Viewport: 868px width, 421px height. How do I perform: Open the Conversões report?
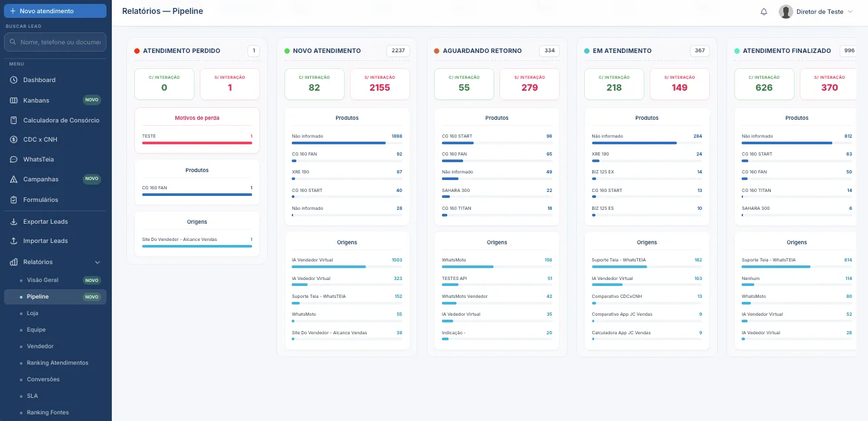pos(55,379)
